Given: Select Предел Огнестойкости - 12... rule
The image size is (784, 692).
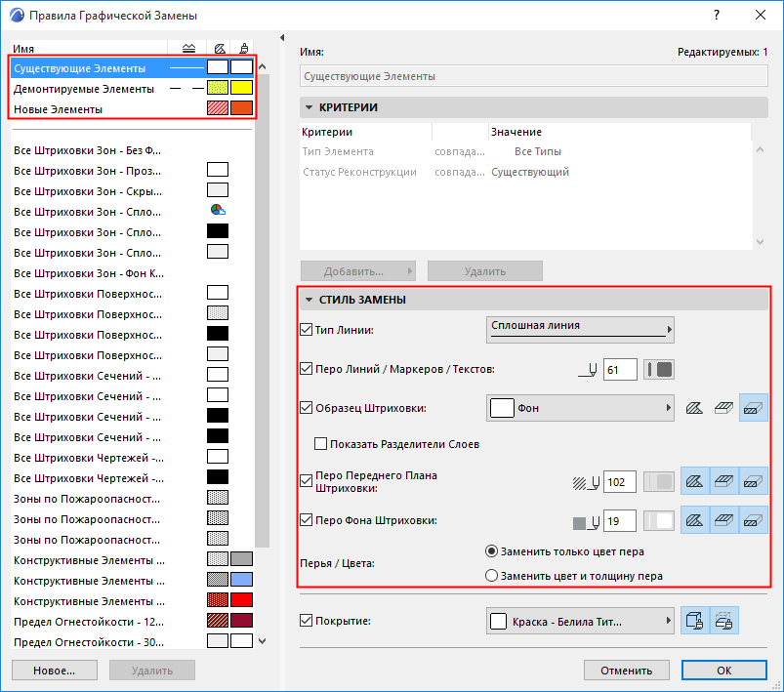Looking at the screenshot, I should [132, 622].
